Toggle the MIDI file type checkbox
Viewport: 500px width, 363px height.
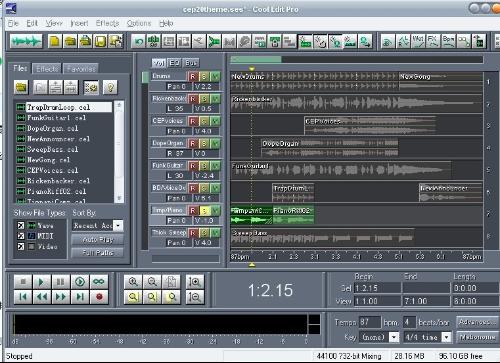(x=21, y=236)
